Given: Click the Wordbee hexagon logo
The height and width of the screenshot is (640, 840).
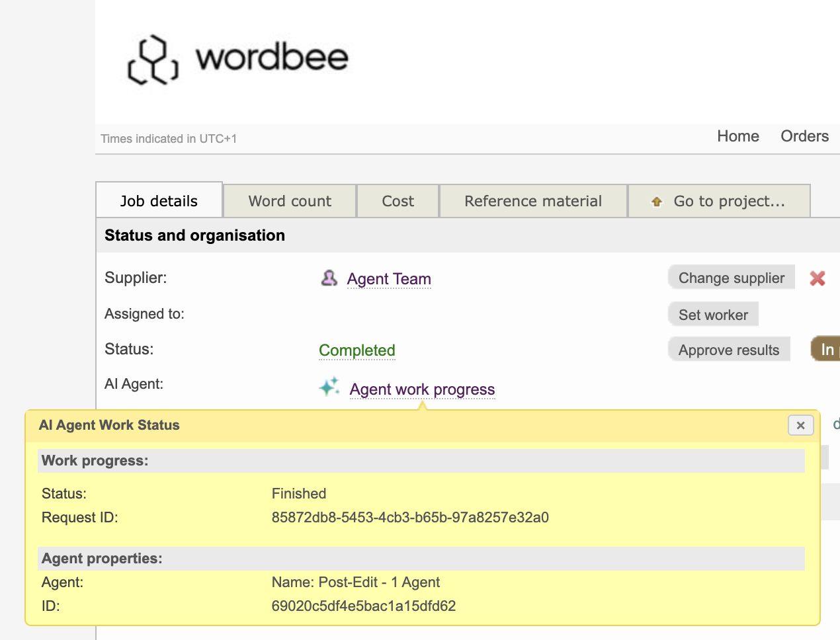Looking at the screenshot, I should tap(153, 60).
